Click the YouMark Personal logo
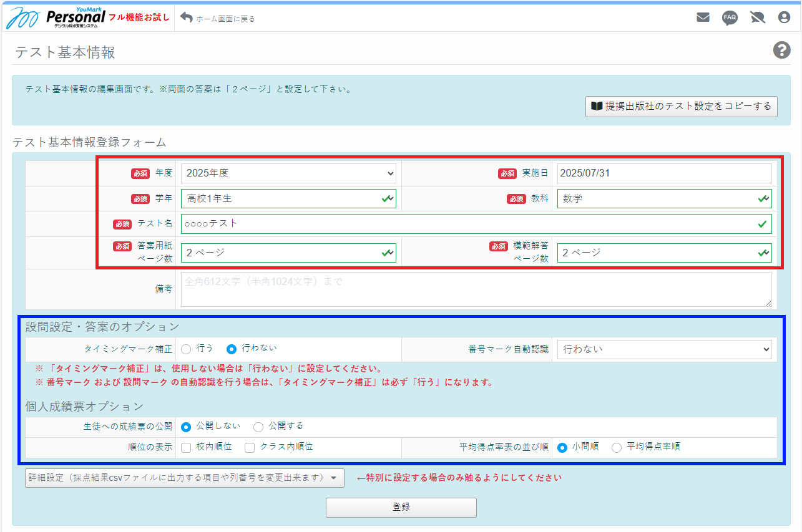Screen dimensions: 802x532 pyautogui.click(x=56, y=17)
